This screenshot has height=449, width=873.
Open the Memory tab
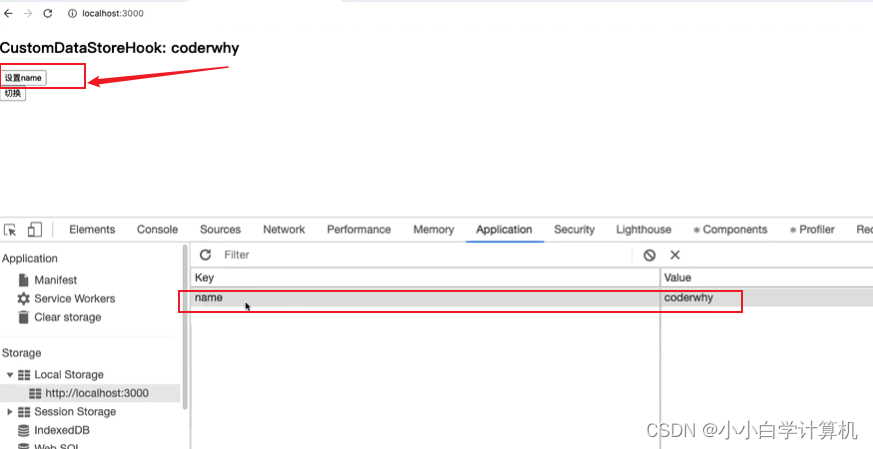434,230
